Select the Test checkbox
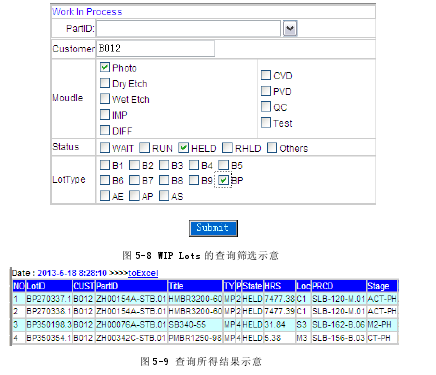436x375 pixels. (x=266, y=123)
